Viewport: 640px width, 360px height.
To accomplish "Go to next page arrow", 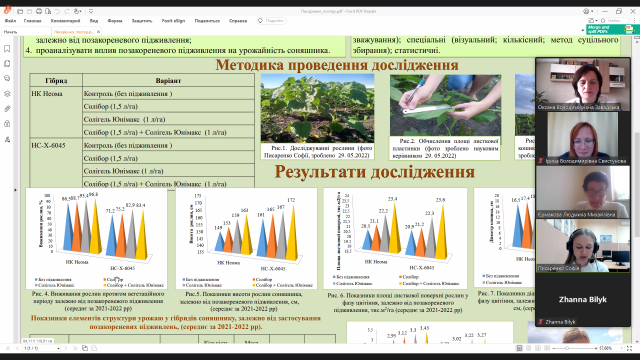I will 66,348.
